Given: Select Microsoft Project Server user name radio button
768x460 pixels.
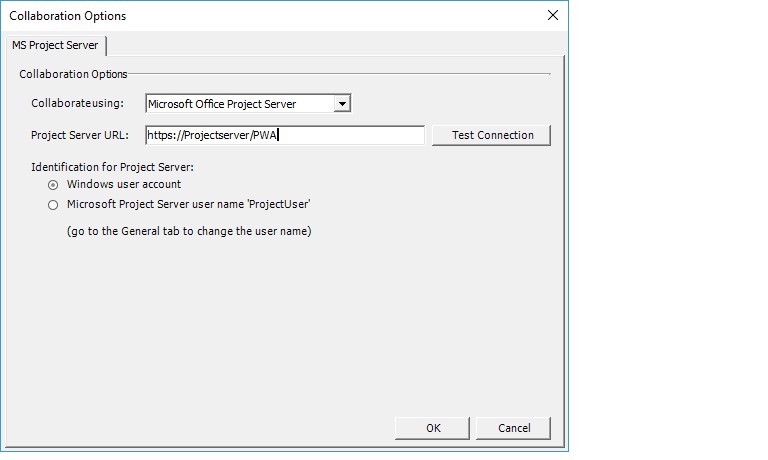Looking at the screenshot, I should pos(53,205).
